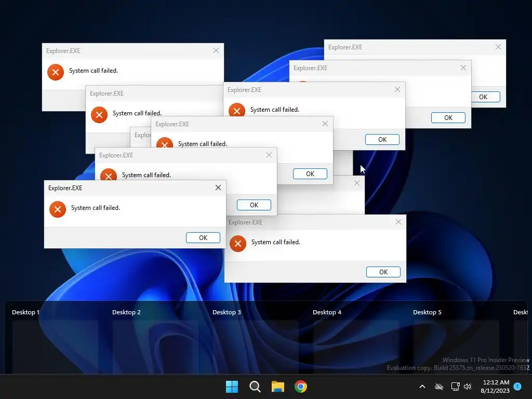Close the top-right rearmost Explorer.EXE dialog

[x=498, y=47]
